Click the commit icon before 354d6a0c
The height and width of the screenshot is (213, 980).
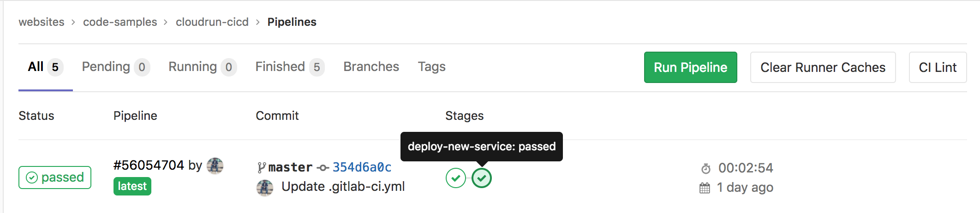point(323,168)
